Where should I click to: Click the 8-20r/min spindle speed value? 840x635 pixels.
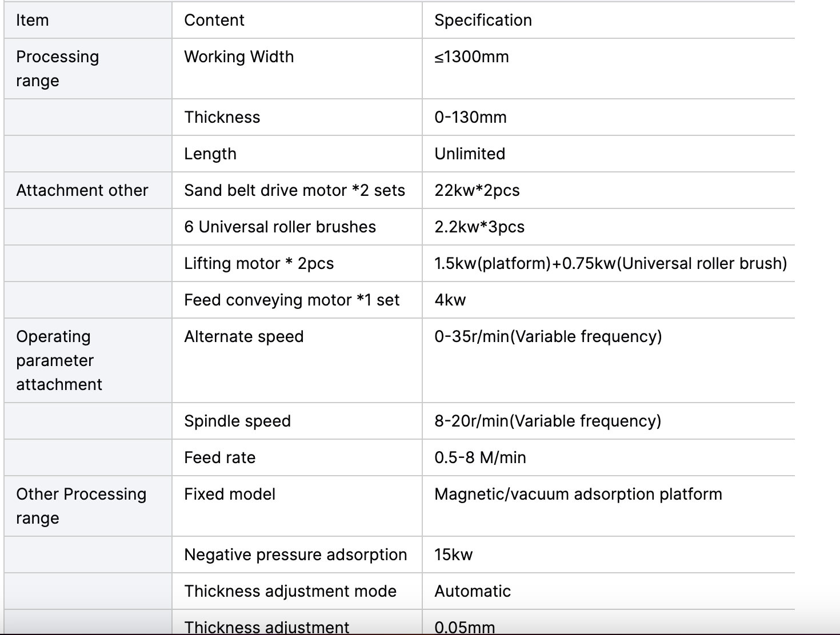(547, 421)
